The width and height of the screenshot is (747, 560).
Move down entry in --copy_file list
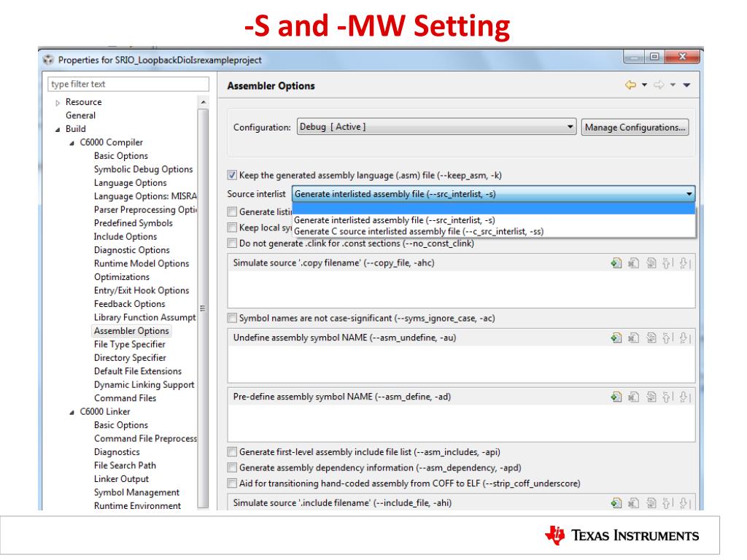pyautogui.click(x=684, y=262)
